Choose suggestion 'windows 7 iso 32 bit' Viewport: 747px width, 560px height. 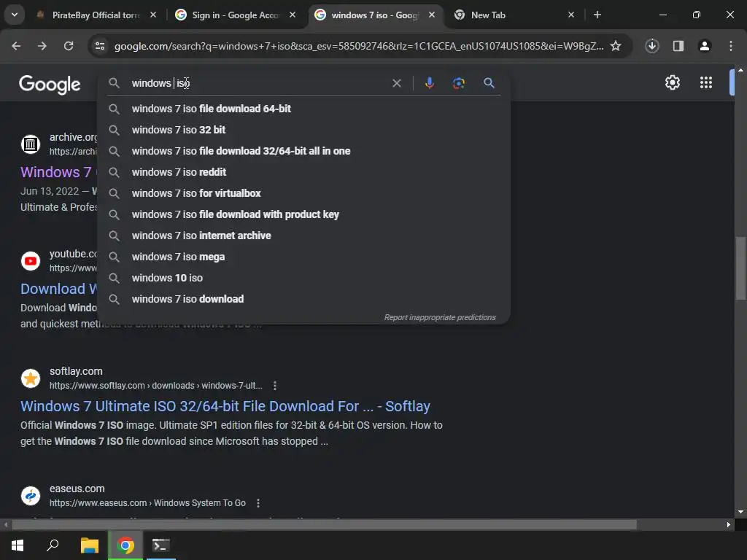(303, 130)
